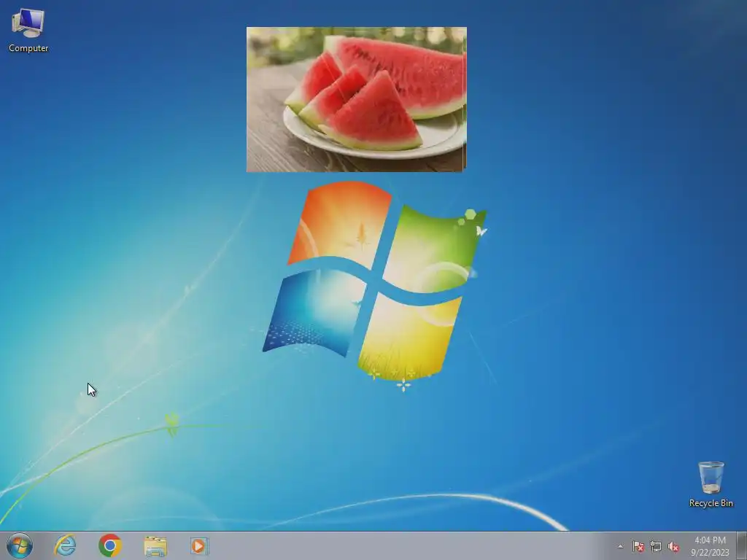The height and width of the screenshot is (560, 747).
Task: Launch Google Chrome from the taskbar
Action: point(110,545)
